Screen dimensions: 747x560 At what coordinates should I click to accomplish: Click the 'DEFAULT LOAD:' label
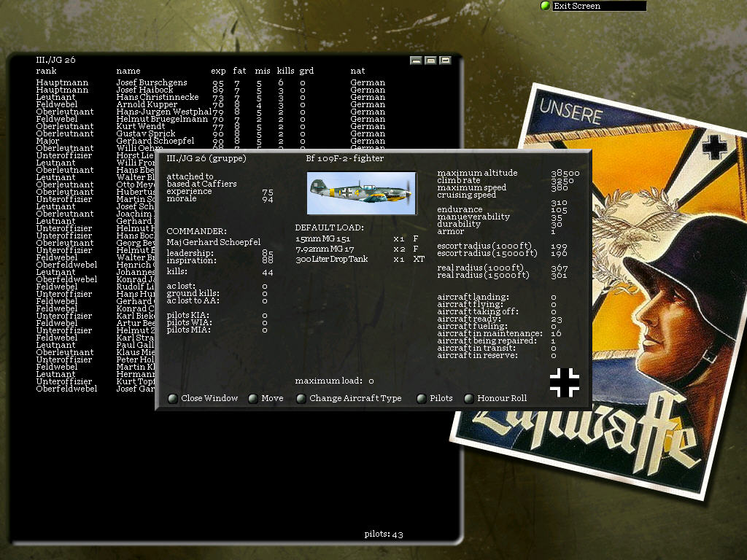(x=329, y=227)
